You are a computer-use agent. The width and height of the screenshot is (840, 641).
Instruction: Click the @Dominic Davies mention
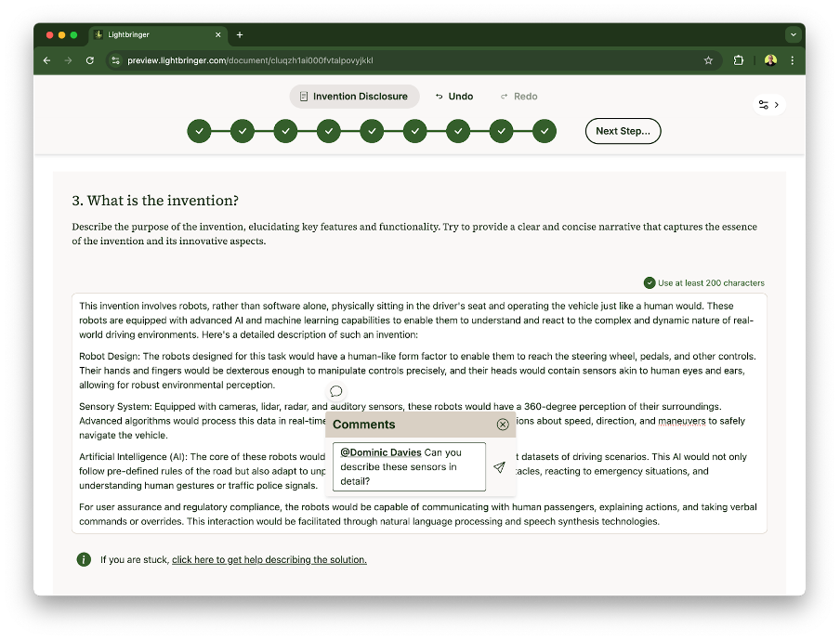[x=381, y=452]
